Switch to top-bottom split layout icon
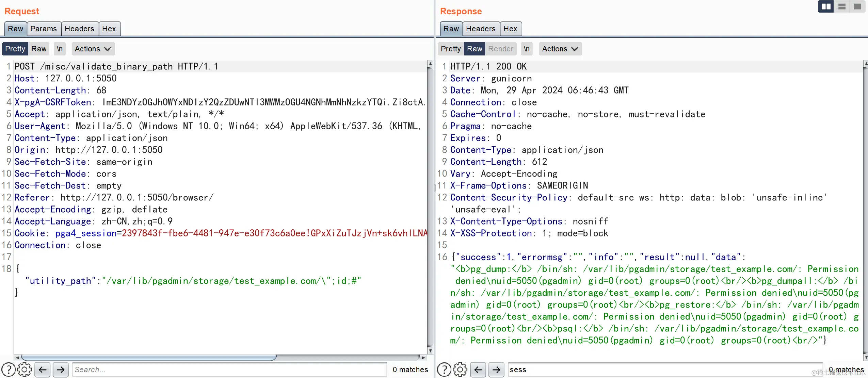The height and width of the screenshot is (378, 868). (x=842, y=6)
